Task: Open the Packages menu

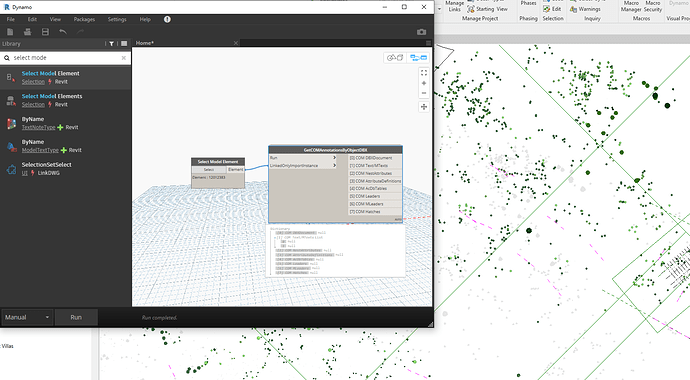Action: [x=84, y=19]
